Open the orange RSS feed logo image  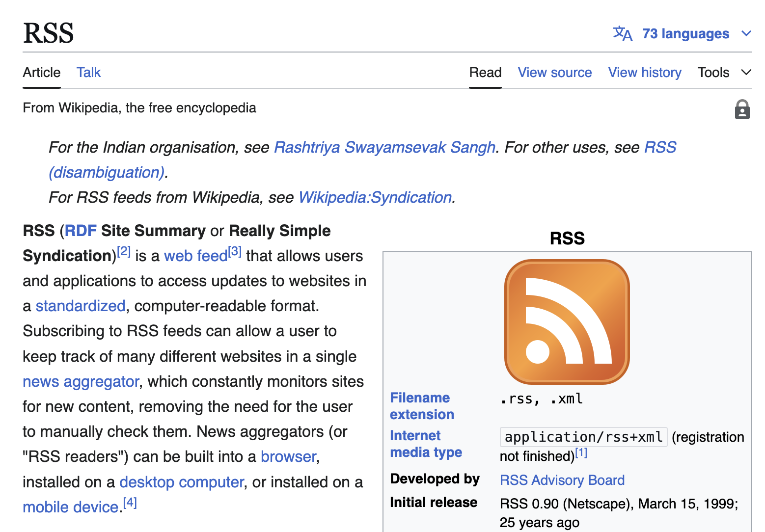click(567, 321)
